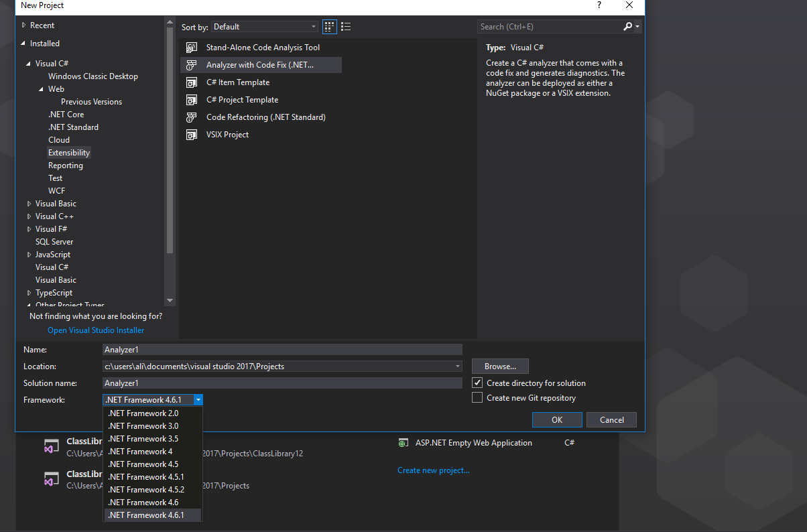
Task: Select the VSIX Project template icon
Action: click(x=192, y=134)
